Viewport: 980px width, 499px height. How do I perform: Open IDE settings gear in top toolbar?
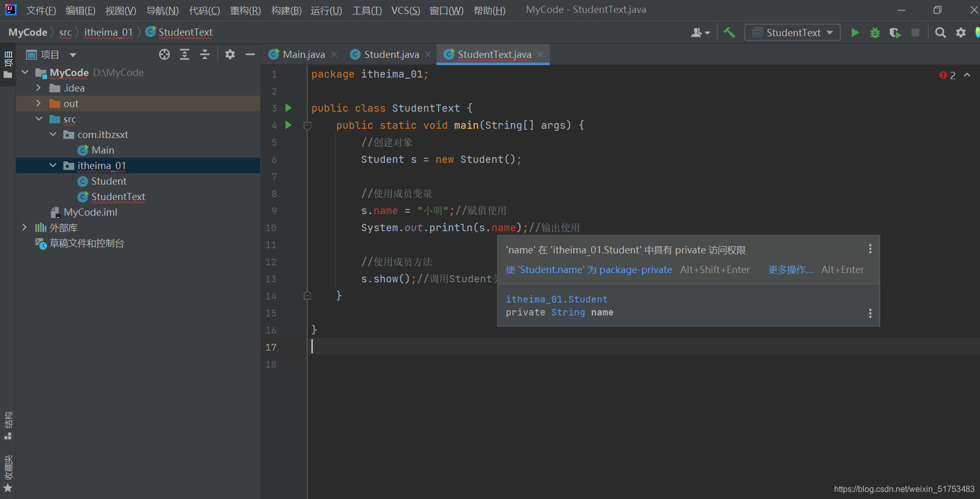pyautogui.click(x=961, y=33)
